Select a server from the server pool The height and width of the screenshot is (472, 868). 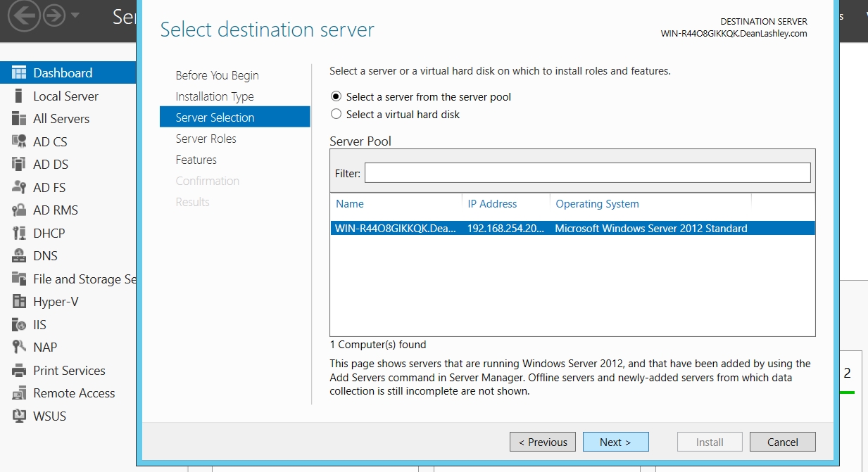[x=336, y=97]
